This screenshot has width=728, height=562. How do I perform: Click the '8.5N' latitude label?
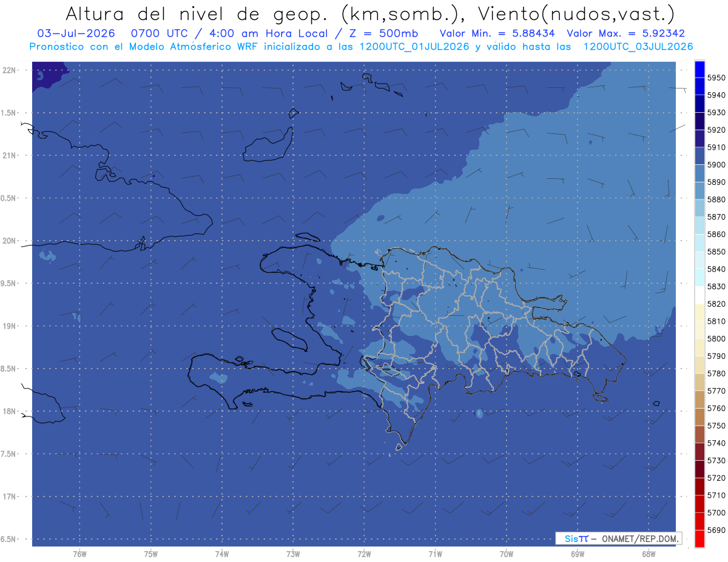(8, 369)
